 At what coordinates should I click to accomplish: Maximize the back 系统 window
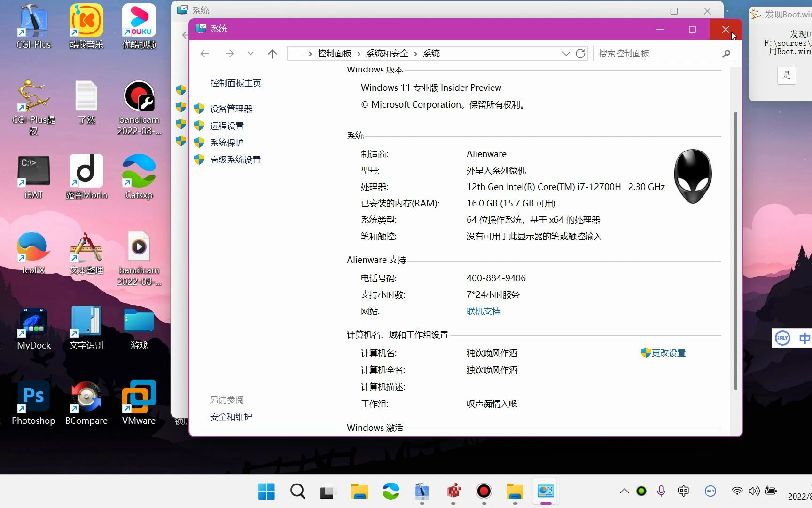[674, 10]
